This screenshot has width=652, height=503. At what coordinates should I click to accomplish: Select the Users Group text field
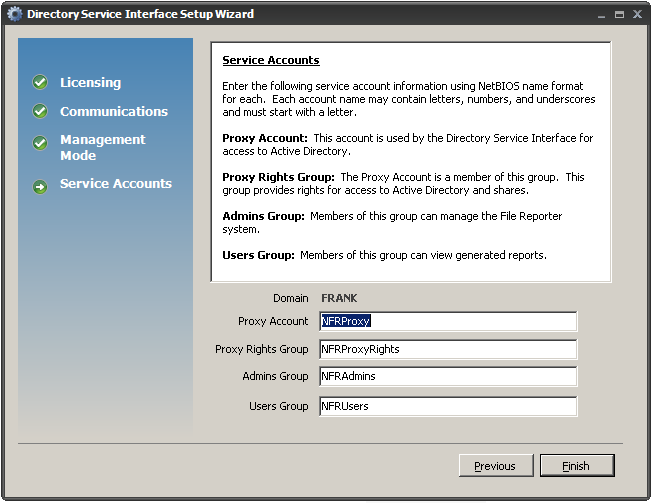point(447,406)
